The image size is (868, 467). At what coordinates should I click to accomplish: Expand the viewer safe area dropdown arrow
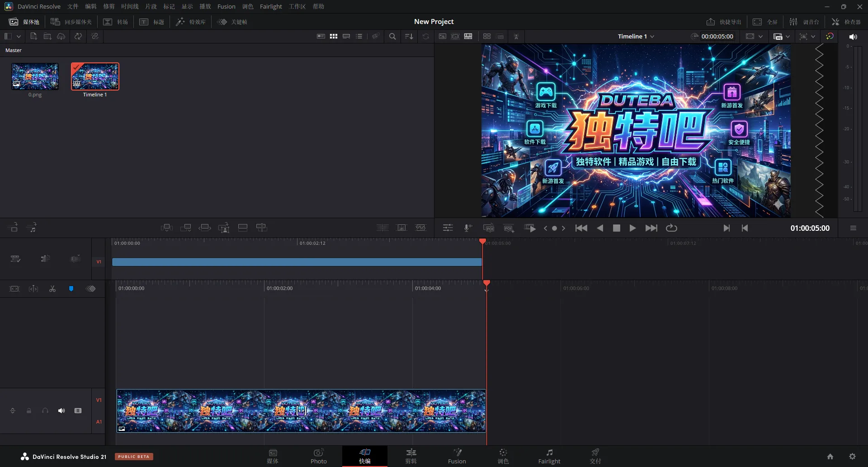pyautogui.click(x=760, y=36)
